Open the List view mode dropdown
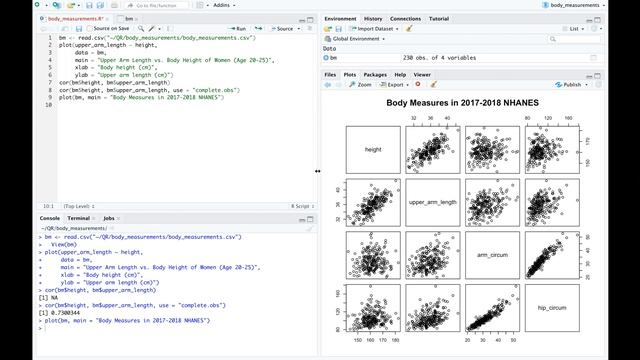The width and height of the screenshot is (640, 360). click(x=573, y=29)
